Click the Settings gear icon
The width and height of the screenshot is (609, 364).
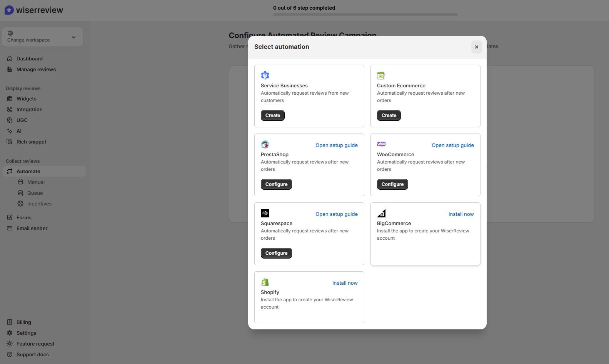tap(10, 333)
